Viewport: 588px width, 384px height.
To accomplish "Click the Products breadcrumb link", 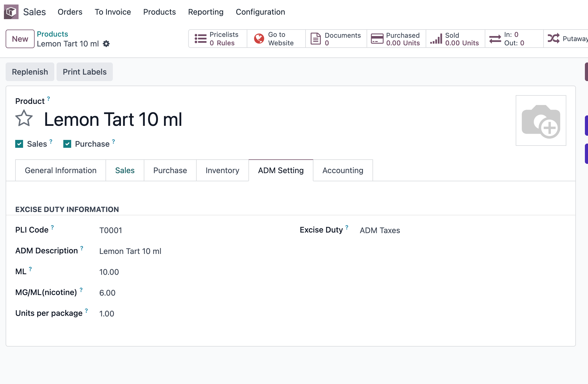I will pyautogui.click(x=52, y=34).
